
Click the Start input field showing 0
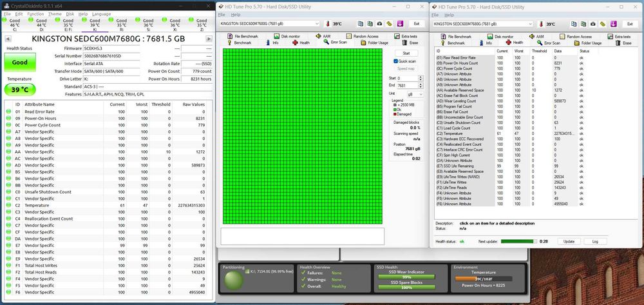(x=407, y=78)
